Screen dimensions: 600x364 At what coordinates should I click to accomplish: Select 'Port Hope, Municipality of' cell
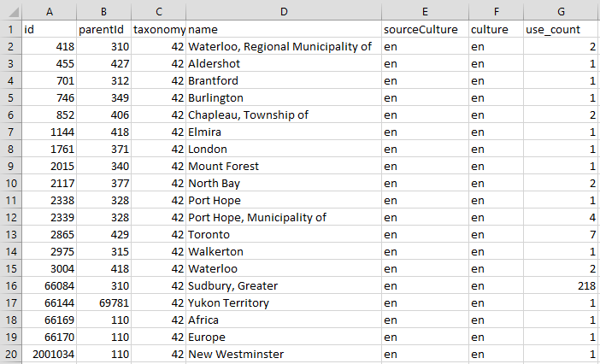pyautogui.click(x=283, y=218)
